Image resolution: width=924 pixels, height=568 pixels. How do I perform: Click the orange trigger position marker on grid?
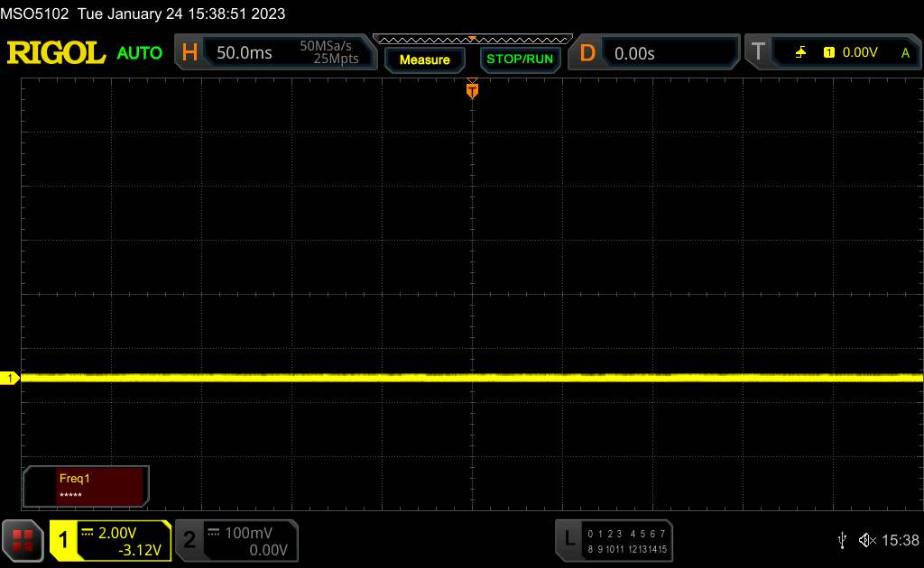(472, 89)
